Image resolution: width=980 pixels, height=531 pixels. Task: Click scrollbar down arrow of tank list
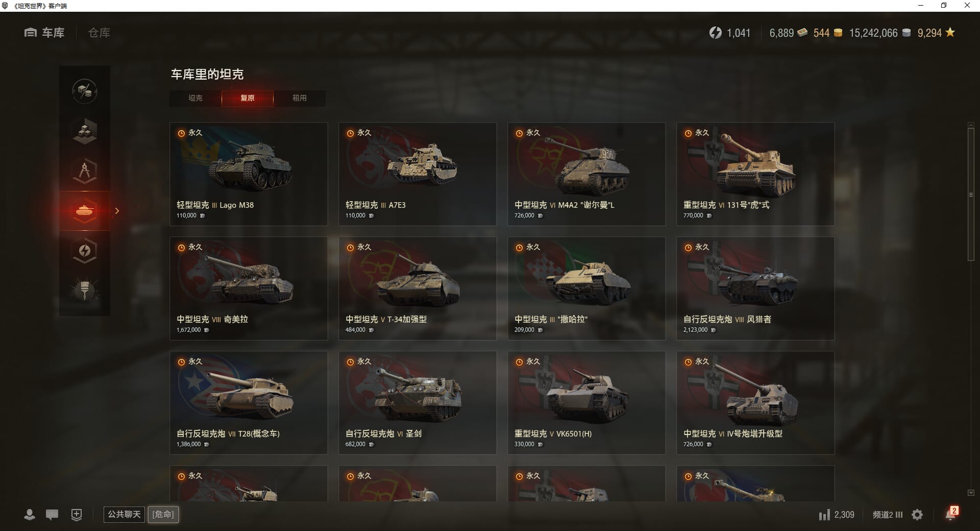coord(971,493)
